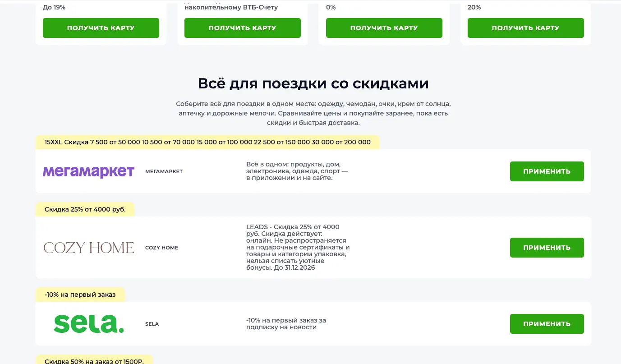Image resolution: width=621 pixels, height=364 pixels.
Task: Click the COZY HOME store name label
Action: (162, 248)
